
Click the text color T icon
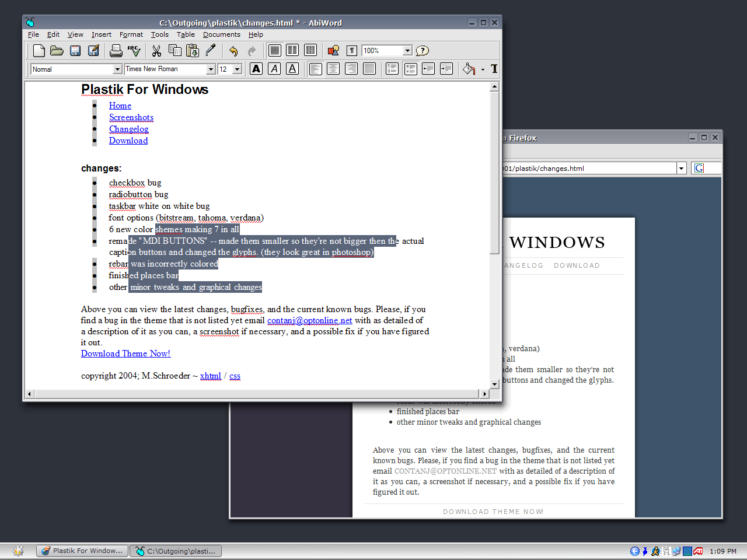point(494,69)
